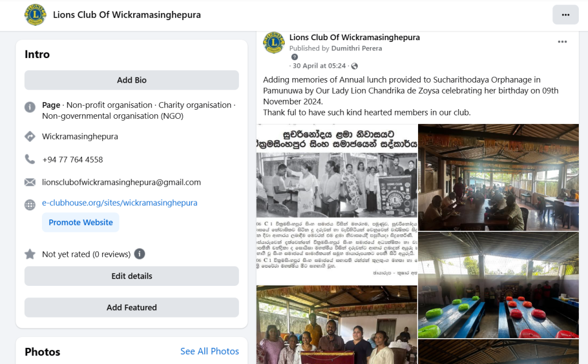The height and width of the screenshot is (364, 588).
Task: Open See All Photos link
Action: [x=210, y=351]
